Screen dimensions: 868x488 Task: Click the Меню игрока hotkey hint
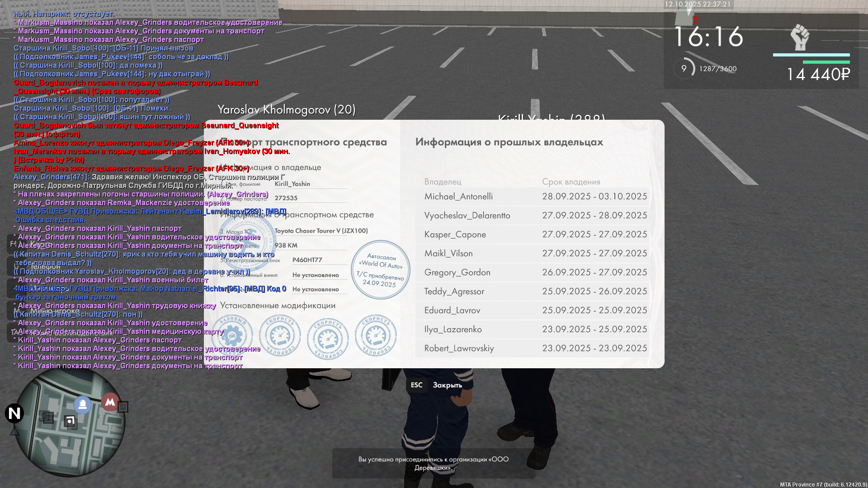point(55,311)
